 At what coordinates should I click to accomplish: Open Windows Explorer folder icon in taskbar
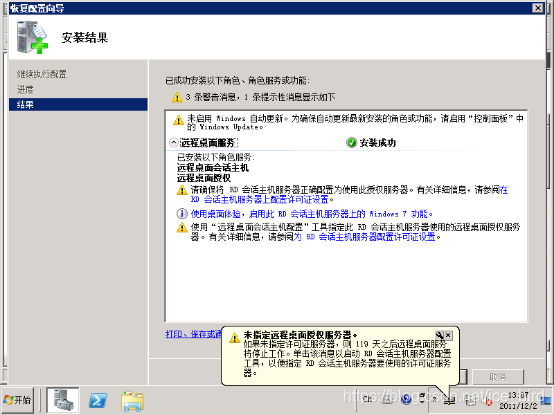coord(132,401)
